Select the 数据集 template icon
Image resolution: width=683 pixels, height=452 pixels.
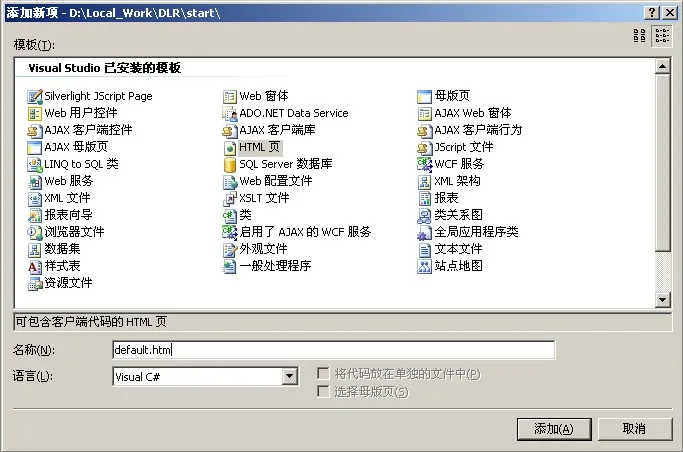coord(34,249)
